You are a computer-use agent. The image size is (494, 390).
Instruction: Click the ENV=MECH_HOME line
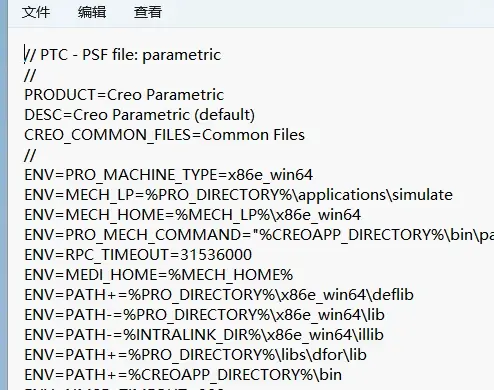tap(193, 215)
